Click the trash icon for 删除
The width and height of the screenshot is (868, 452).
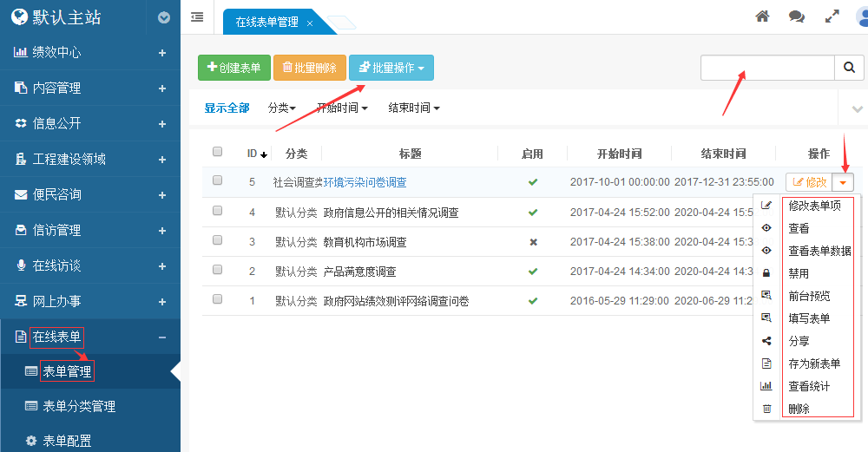click(x=766, y=409)
